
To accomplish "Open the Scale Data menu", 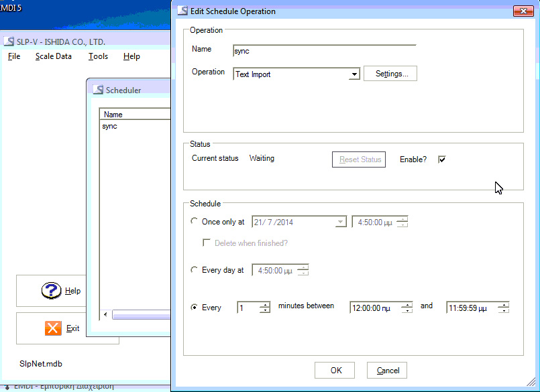I will coord(54,56).
